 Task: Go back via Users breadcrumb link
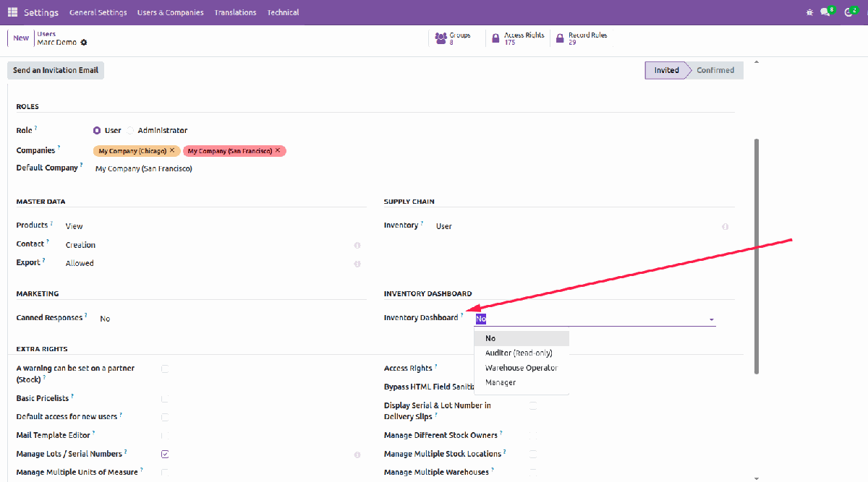[x=46, y=34]
